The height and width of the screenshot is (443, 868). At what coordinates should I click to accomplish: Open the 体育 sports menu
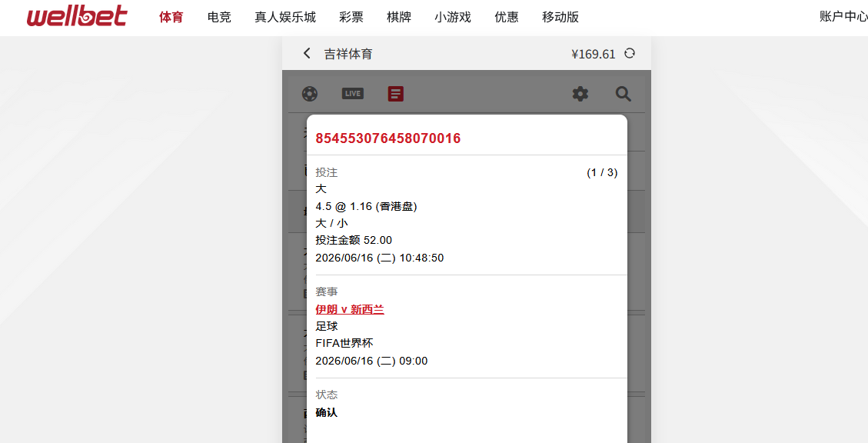[x=171, y=17]
